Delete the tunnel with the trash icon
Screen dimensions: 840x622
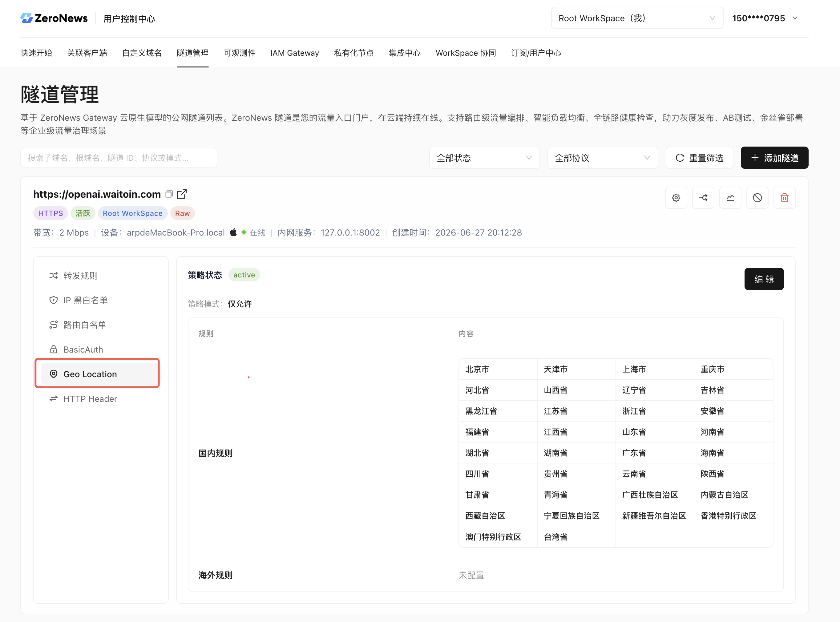[x=785, y=198]
